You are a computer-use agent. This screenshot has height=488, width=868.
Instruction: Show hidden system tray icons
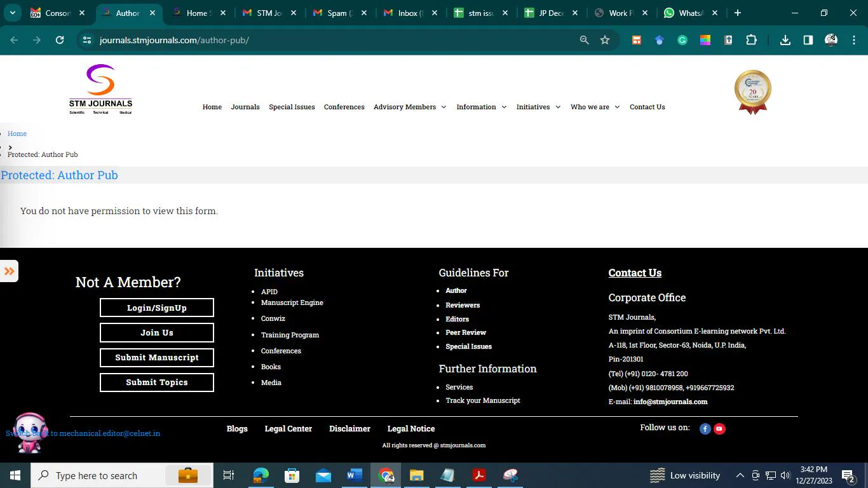click(740, 475)
